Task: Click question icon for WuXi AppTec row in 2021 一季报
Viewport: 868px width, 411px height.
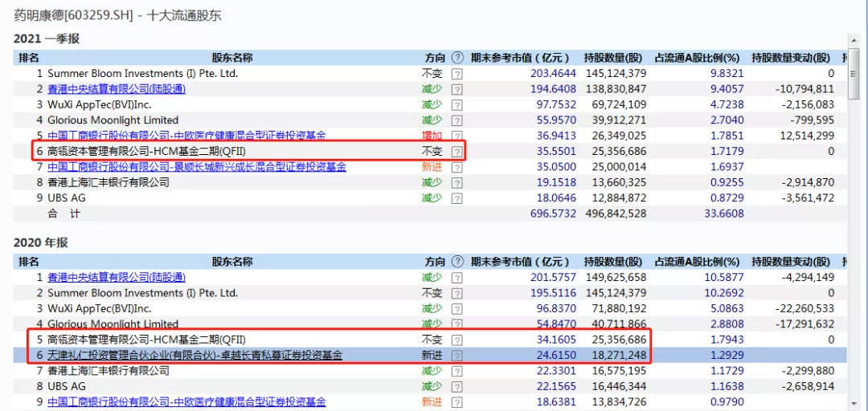Action: click(457, 104)
